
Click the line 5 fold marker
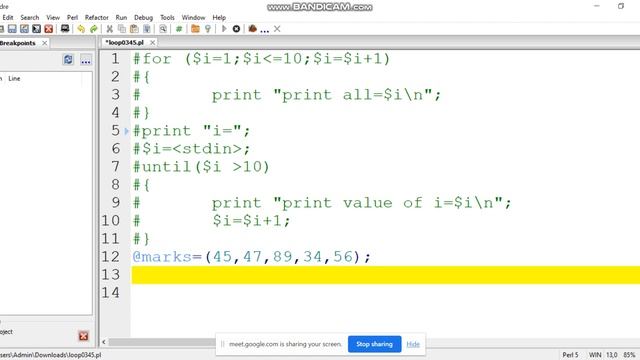[x=127, y=131]
